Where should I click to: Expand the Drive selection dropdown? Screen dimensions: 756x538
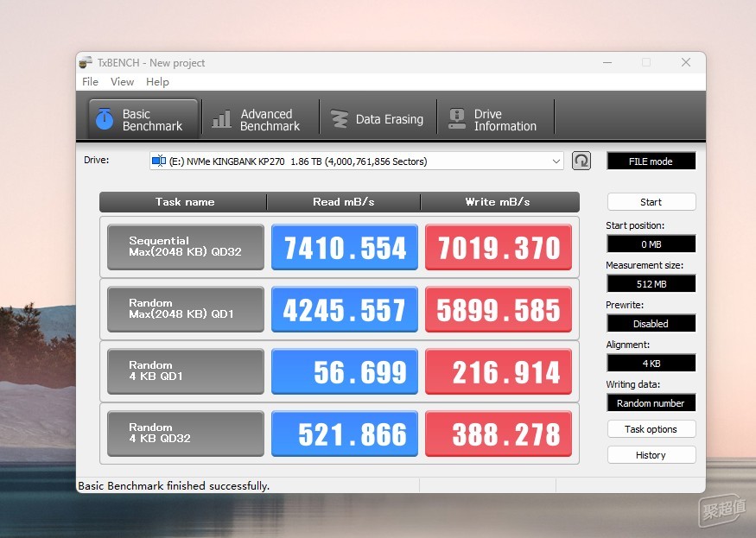pyautogui.click(x=556, y=161)
